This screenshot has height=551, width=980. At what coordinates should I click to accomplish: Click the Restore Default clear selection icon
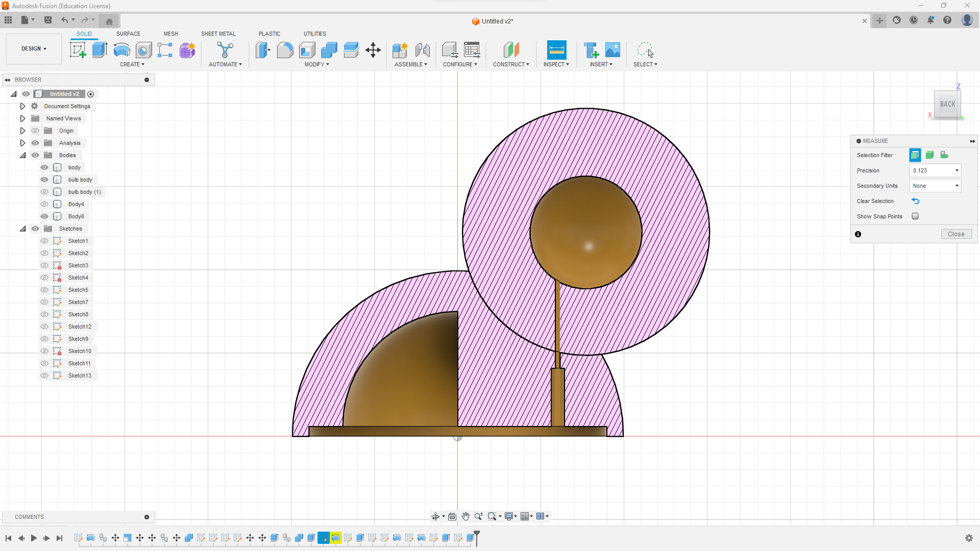[915, 201]
